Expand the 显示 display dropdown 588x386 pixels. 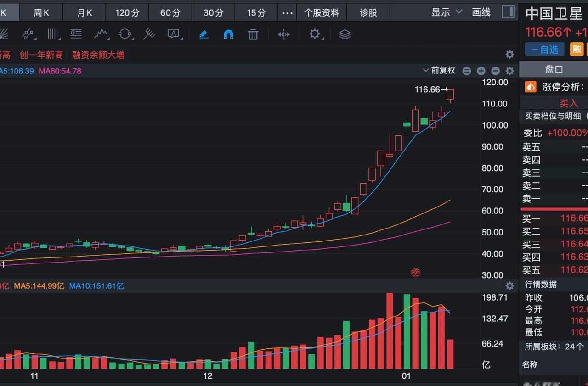[x=445, y=12]
